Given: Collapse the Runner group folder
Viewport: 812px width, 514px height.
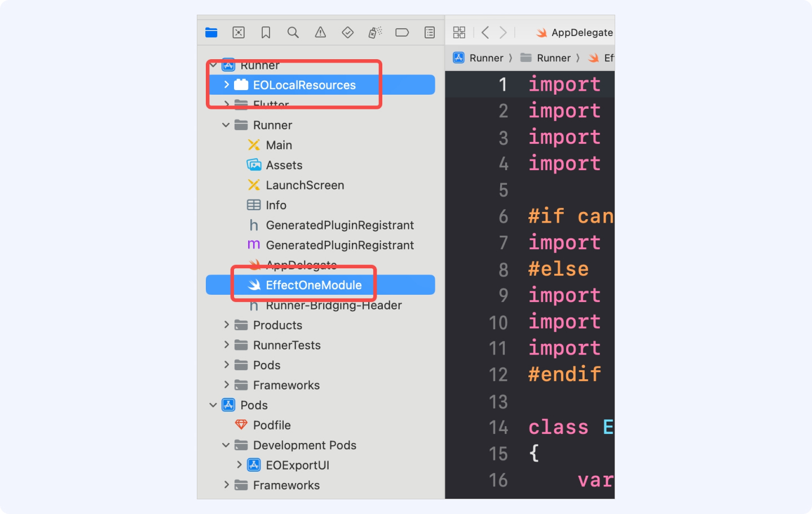Looking at the screenshot, I should click(x=226, y=125).
